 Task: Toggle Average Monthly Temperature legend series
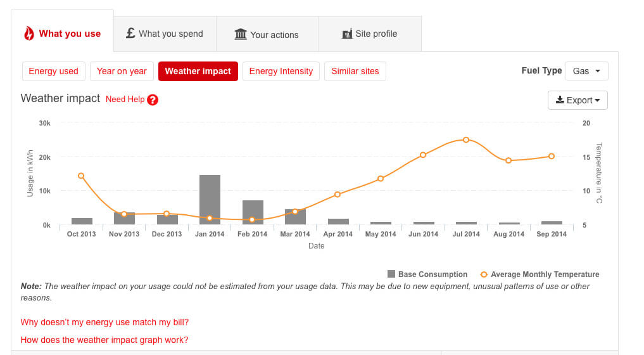[x=540, y=274]
